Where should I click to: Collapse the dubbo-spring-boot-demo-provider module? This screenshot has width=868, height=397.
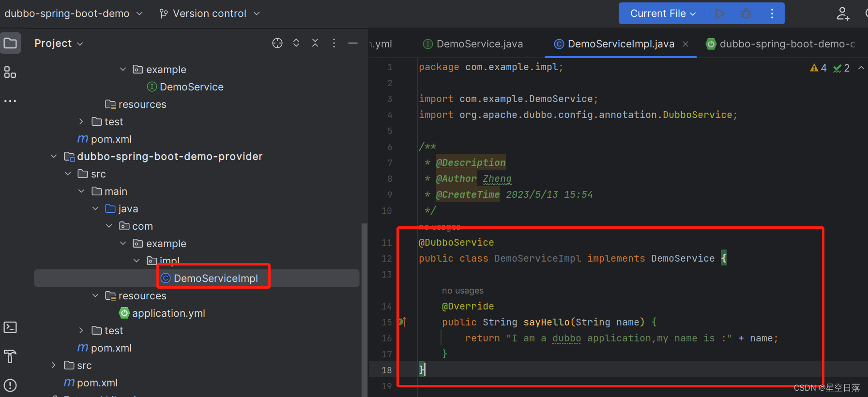[x=54, y=156]
